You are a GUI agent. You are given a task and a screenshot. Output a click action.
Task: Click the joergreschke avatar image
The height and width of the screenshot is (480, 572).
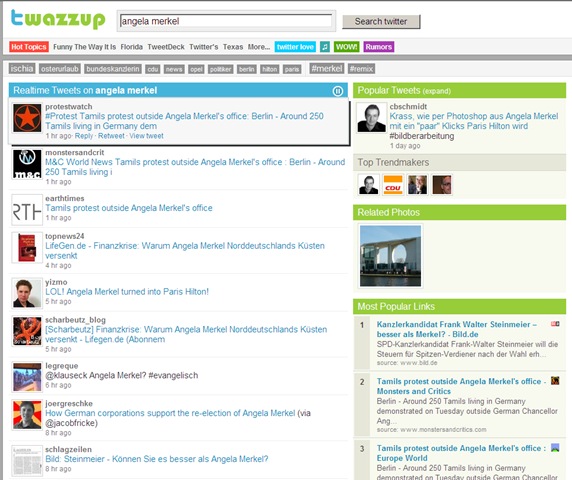pyautogui.click(x=27, y=415)
